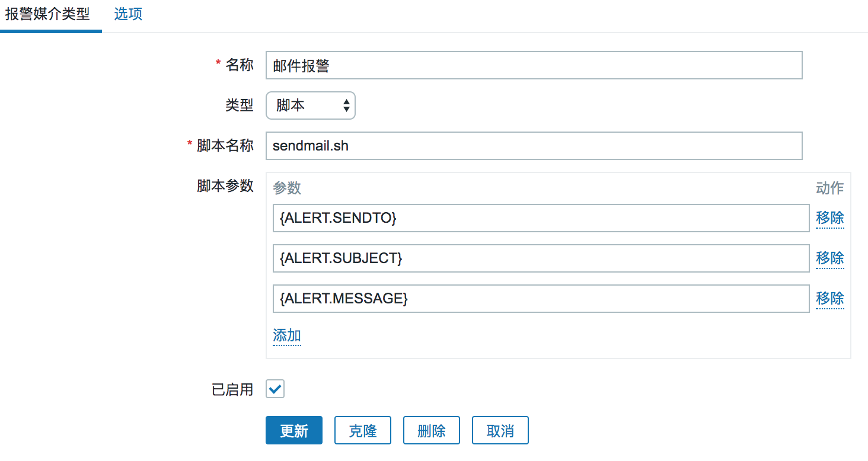Viewport: 868px width, 461px height.
Task: Click the 名称 field label
Action: pyautogui.click(x=240, y=65)
